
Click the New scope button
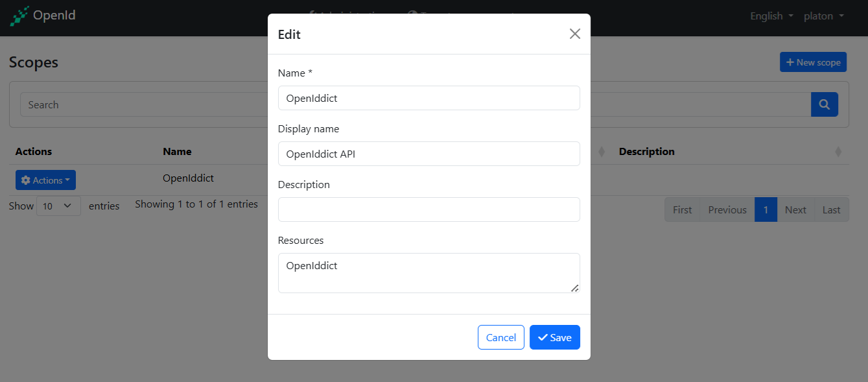pyautogui.click(x=813, y=62)
